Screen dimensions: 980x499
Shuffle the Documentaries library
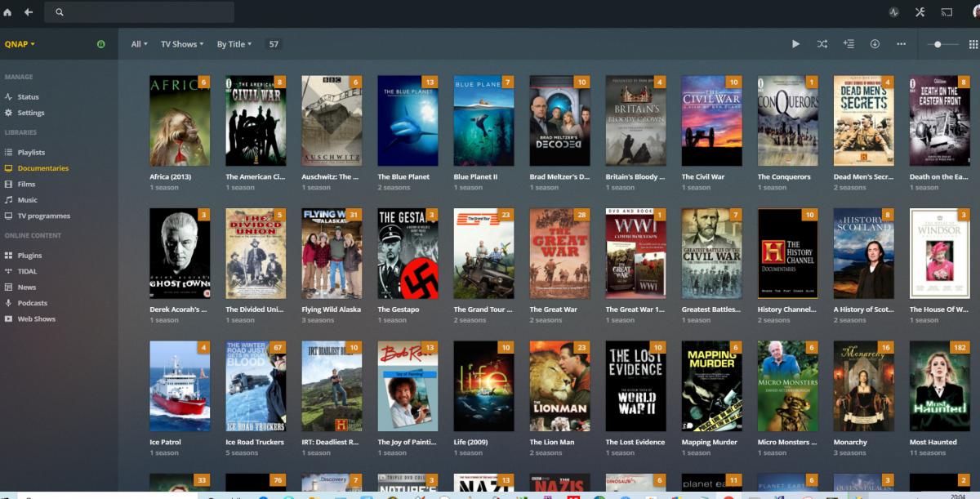(x=822, y=44)
